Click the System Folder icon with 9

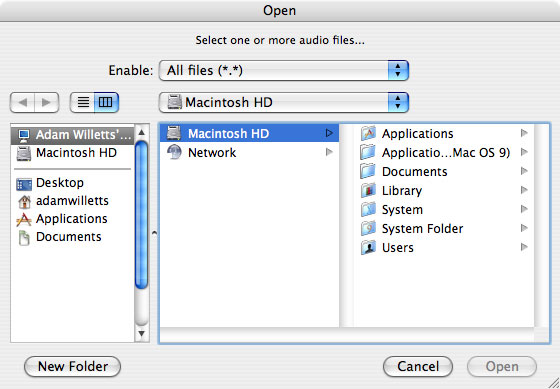click(x=368, y=228)
